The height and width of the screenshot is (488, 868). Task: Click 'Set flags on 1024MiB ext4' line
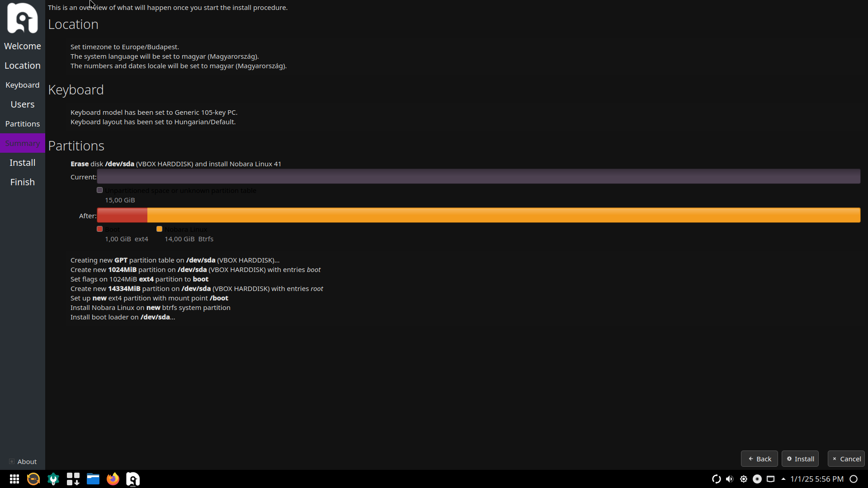click(x=139, y=279)
